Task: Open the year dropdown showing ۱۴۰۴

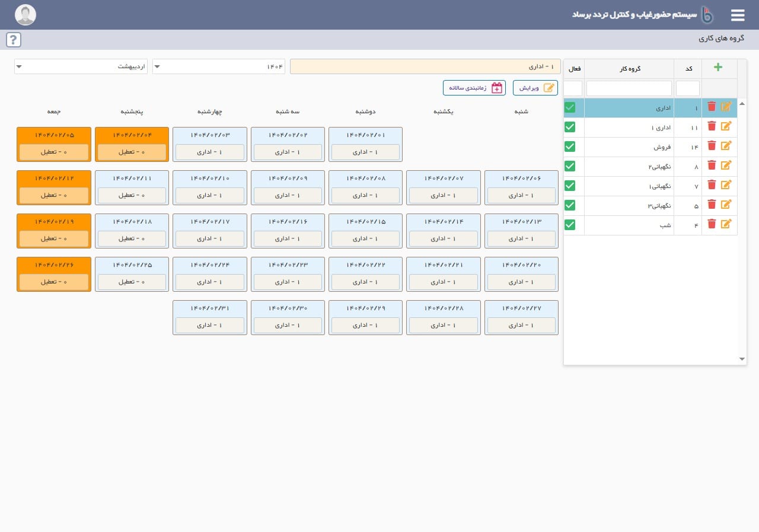Action: pyautogui.click(x=218, y=66)
